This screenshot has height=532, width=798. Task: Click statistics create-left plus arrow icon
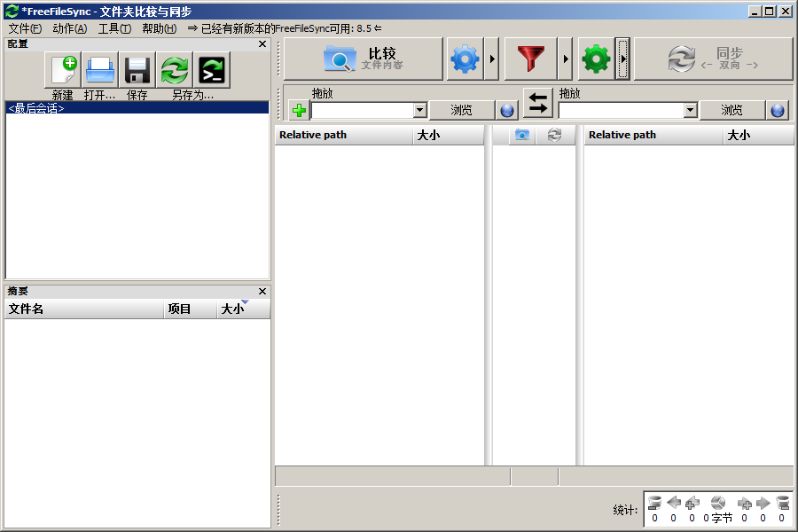click(692, 503)
